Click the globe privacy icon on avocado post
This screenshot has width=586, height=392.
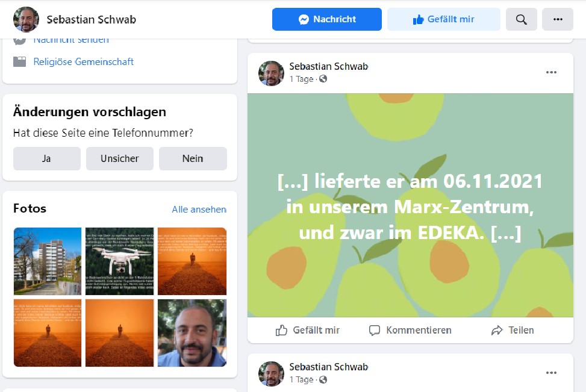tap(323, 79)
